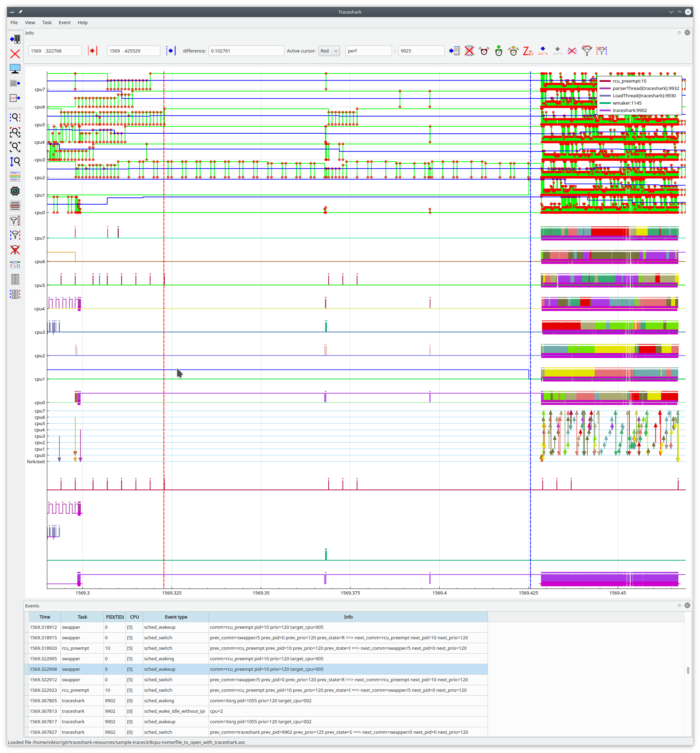Click the sleeping Zzz icon in toolbar
Viewport: 700px width, 753px height.
[528, 51]
